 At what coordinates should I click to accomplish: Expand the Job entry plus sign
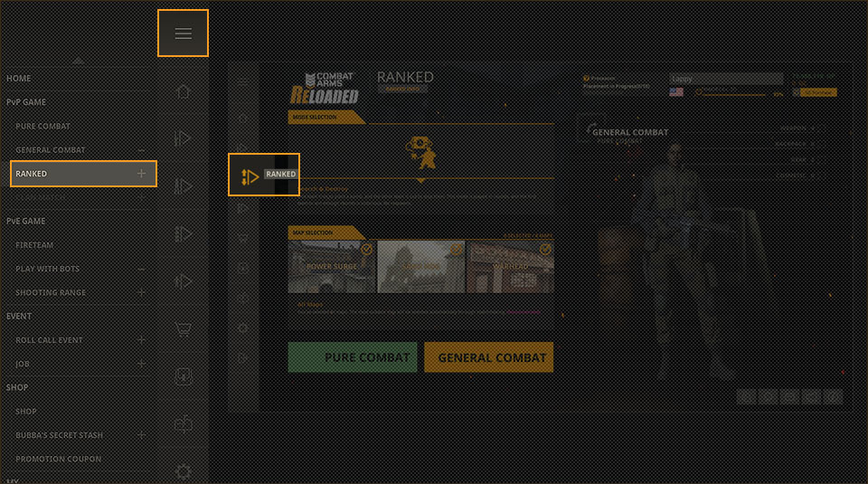141,364
